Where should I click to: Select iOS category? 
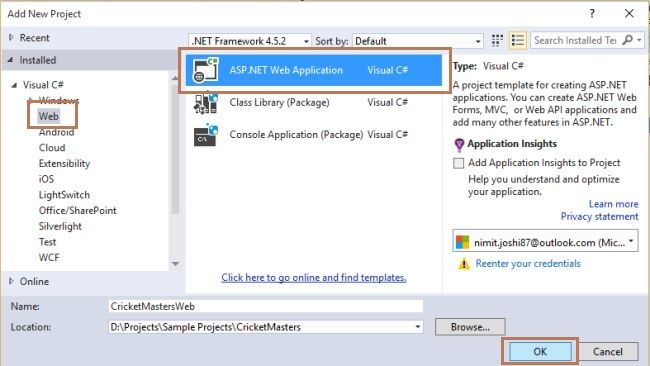coord(46,179)
